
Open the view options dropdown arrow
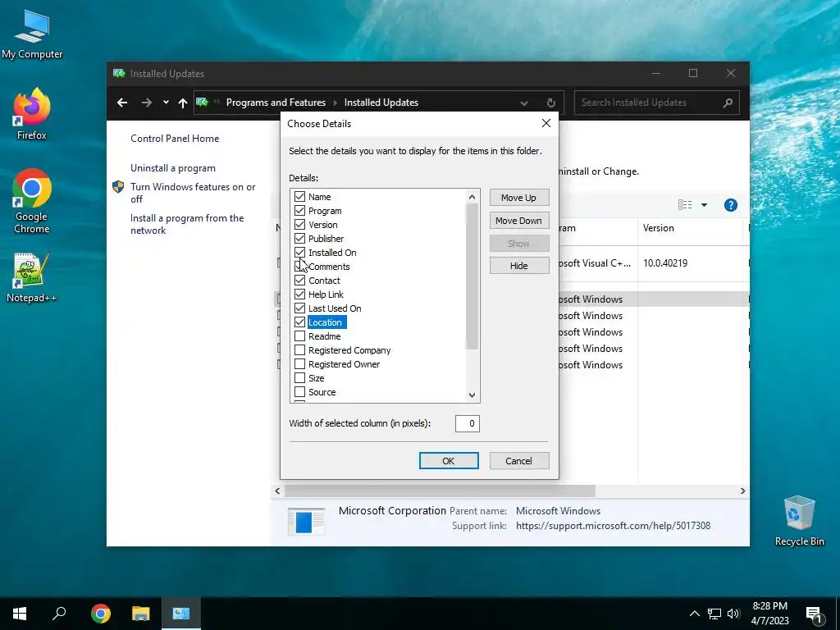point(704,205)
